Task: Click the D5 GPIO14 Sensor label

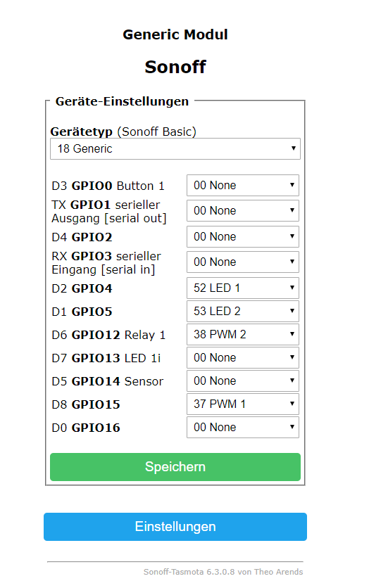Action: click(x=107, y=381)
